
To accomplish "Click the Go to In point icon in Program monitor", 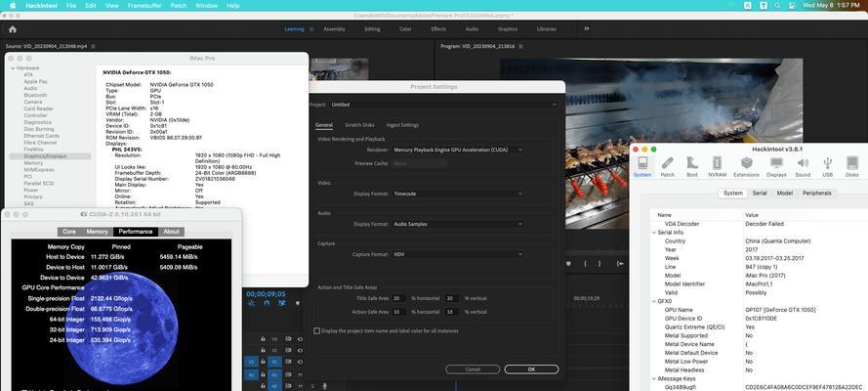I will tap(621, 264).
